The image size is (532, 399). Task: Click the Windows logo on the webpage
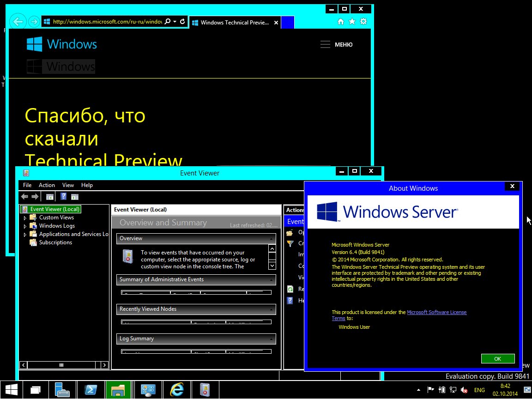pos(62,44)
